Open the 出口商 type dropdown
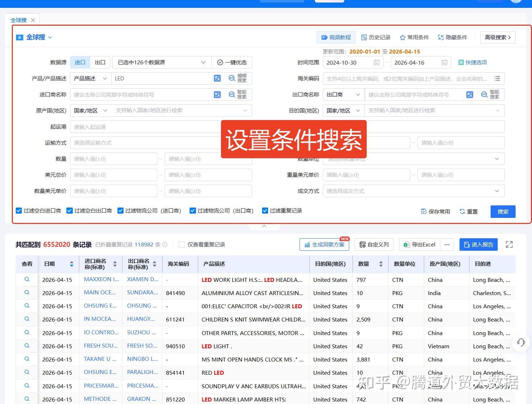532x404 pixels. click(343, 95)
